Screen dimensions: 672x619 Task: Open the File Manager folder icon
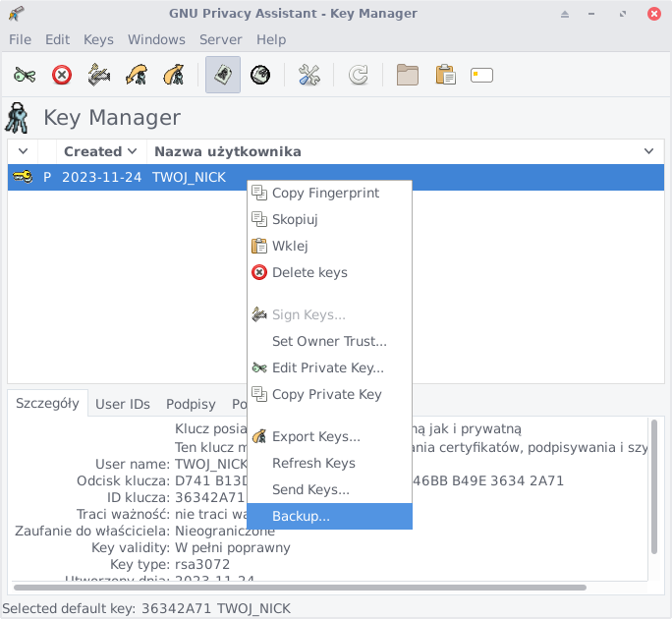coord(408,75)
